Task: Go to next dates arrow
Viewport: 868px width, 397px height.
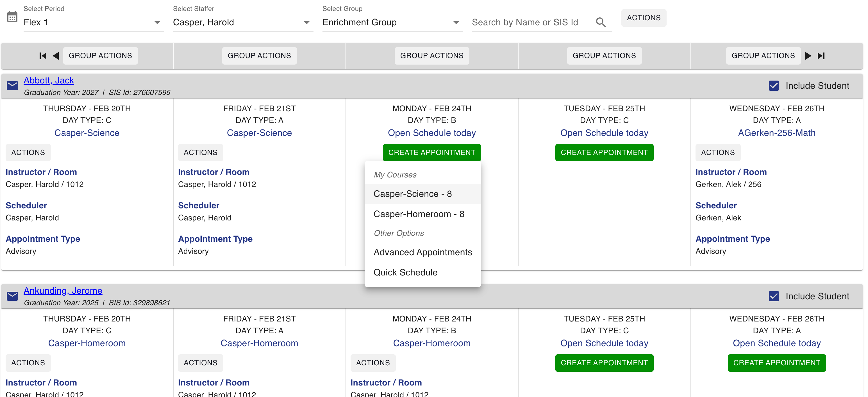Action: click(x=808, y=56)
